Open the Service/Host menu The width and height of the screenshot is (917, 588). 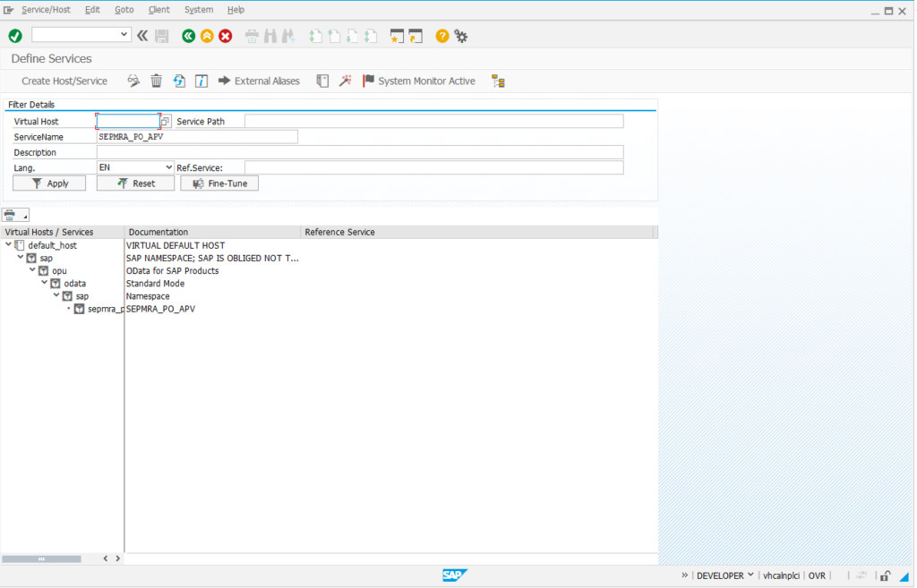pyautogui.click(x=46, y=9)
